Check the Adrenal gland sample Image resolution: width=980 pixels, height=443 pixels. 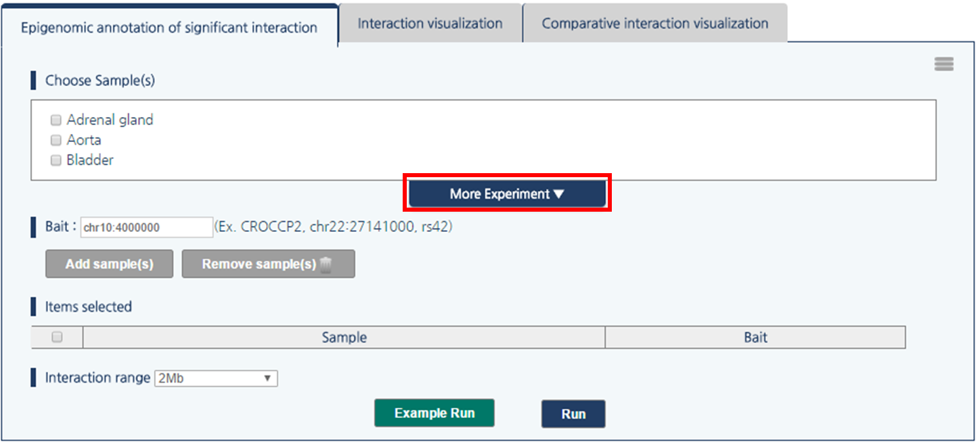click(56, 120)
